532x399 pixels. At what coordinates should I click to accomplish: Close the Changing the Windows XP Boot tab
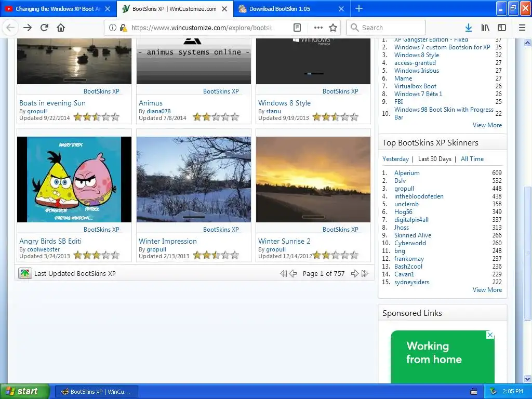[108, 9]
